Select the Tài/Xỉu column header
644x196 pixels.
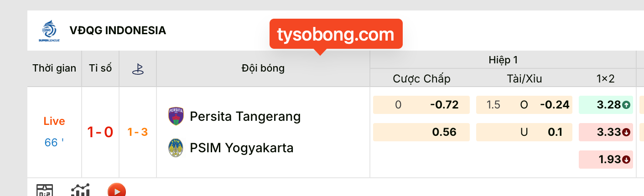(524, 79)
